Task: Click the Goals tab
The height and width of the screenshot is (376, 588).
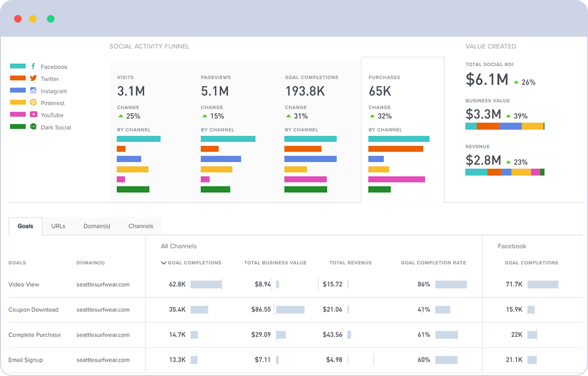Action: (x=25, y=226)
